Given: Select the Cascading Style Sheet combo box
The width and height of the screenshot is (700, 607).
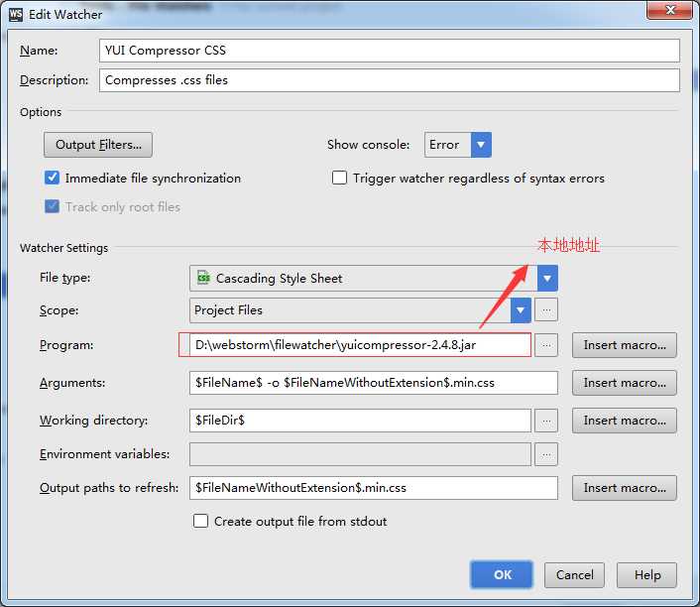Looking at the screenshot, I should tap(374, 279).
